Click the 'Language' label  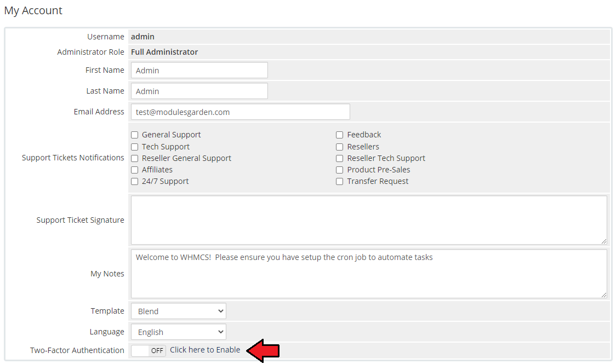107,332
